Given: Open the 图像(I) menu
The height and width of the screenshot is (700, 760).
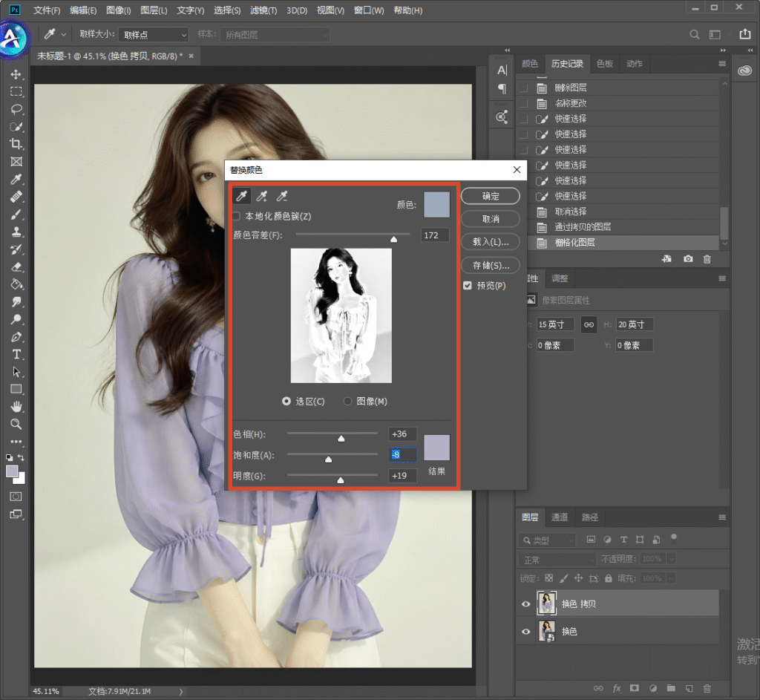Looking at the screenshot, I should 119,10.
